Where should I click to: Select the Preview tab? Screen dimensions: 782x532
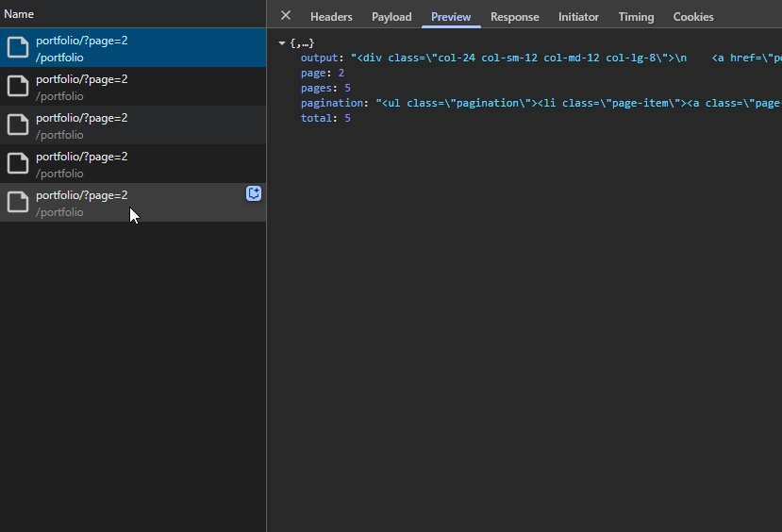(x=451, y=16)
